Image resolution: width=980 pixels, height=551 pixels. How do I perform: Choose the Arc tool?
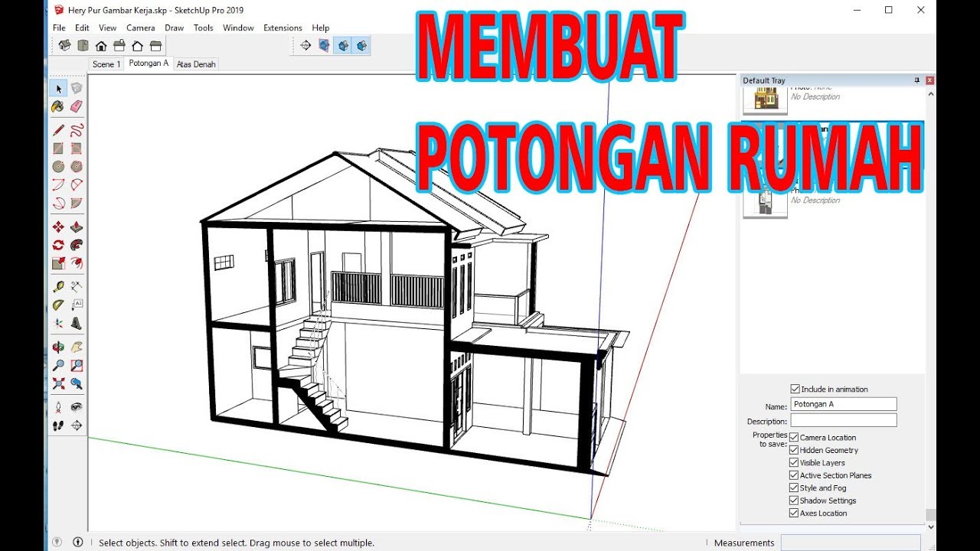58,184
